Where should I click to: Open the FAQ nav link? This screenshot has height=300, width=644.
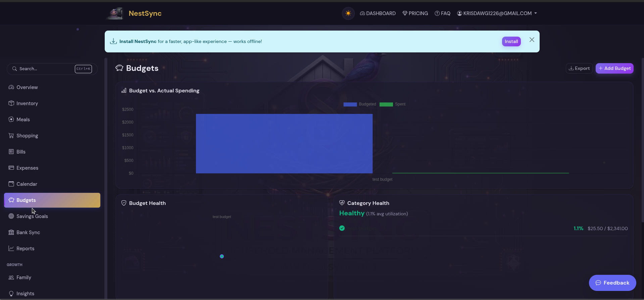click(442, 13)
